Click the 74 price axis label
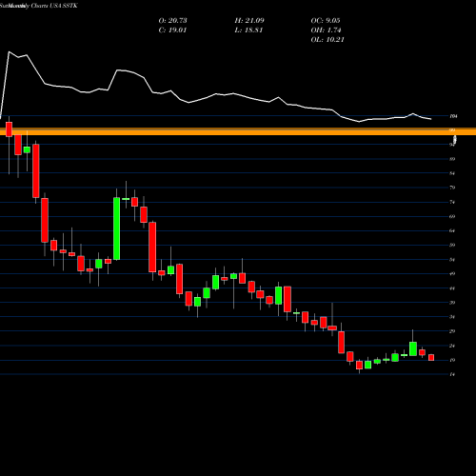Image resolution: width=476 pixels, height=476 pixels. [452, 202]
